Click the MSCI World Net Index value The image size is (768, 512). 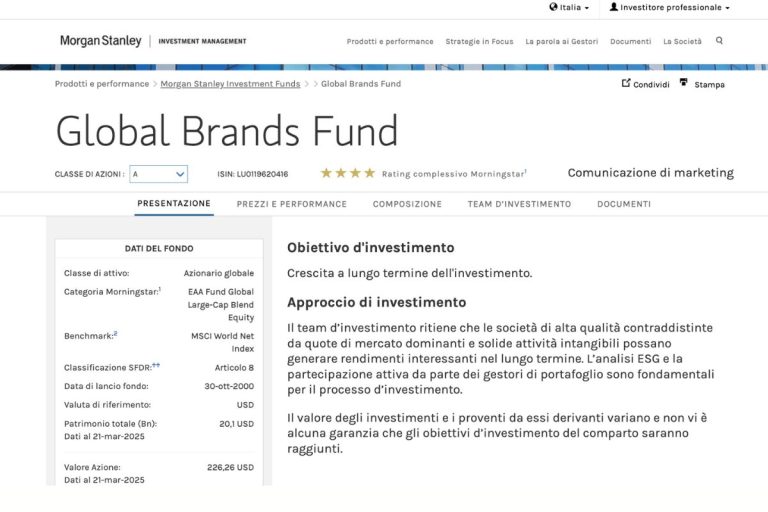pos(223,342)
